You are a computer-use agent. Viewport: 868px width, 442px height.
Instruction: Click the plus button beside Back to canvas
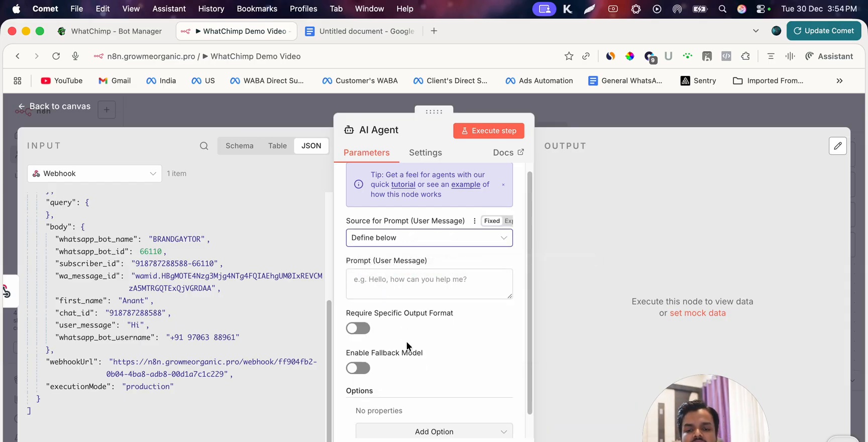[x=106, y=109]
